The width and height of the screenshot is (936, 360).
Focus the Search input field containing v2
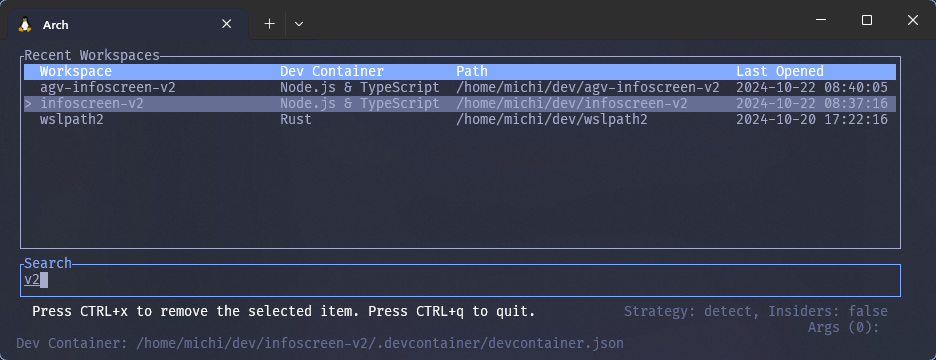click(460, 280)
